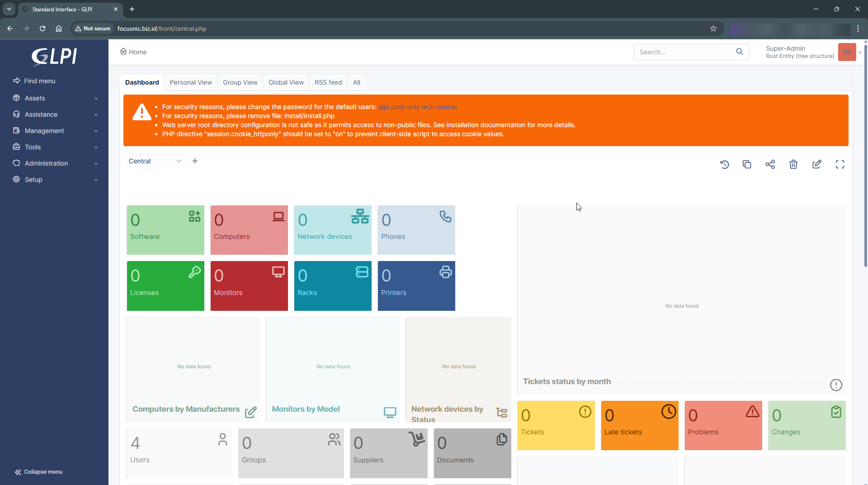This screenshot has width=868, height=485.
Task: Open the red Monitors counter card
Action: [x=249, y=286]
